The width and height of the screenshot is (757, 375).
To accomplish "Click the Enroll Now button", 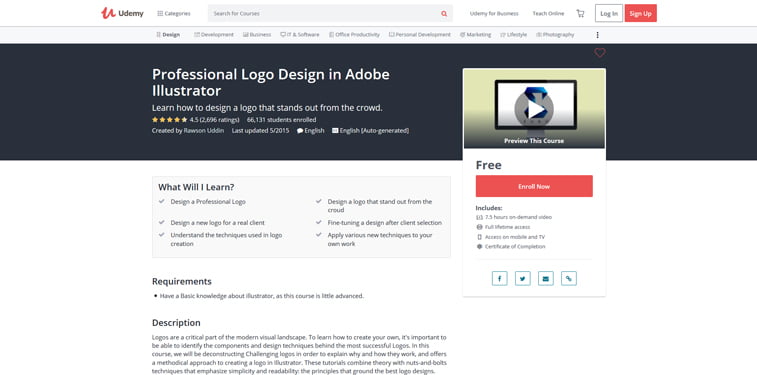I will [x=534, y=186].
